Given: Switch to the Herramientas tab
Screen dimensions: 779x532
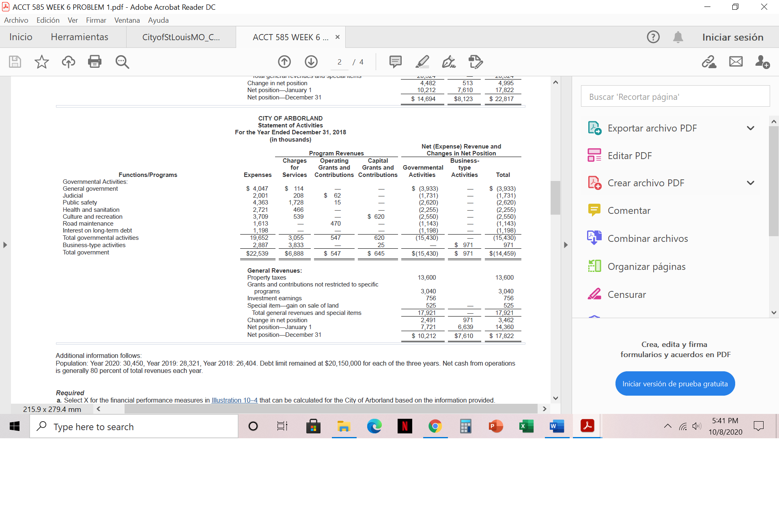Looking at the screenshot, I should [79, 37].
